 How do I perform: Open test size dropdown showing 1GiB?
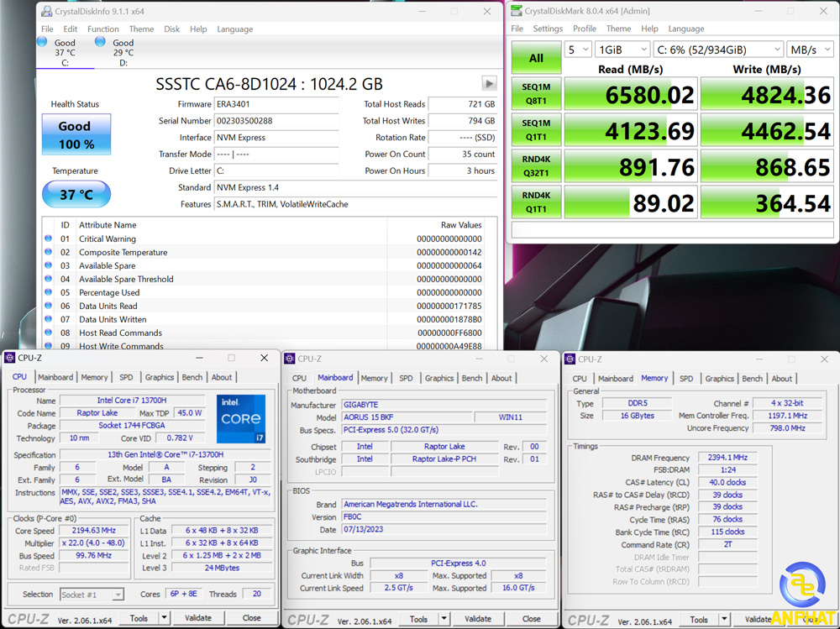[x=622, y=50]
